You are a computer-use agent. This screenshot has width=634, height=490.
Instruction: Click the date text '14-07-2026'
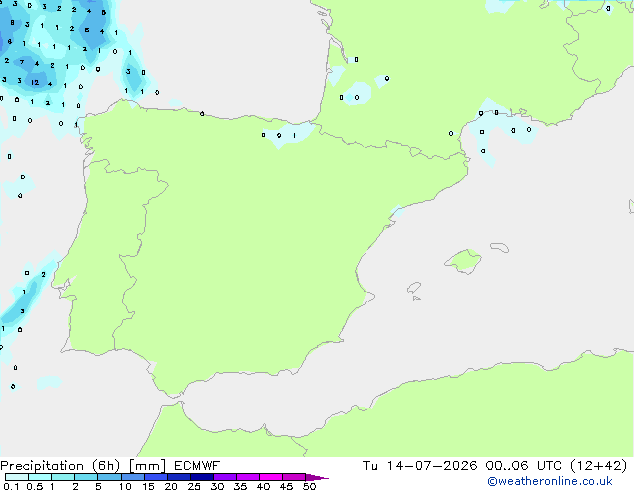click(x=431, y=466)
